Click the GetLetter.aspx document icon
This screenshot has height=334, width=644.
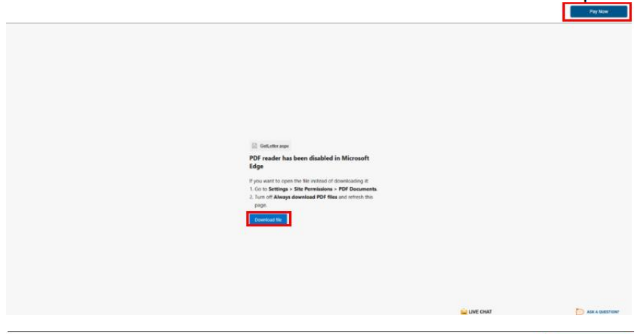pos(254,146)
